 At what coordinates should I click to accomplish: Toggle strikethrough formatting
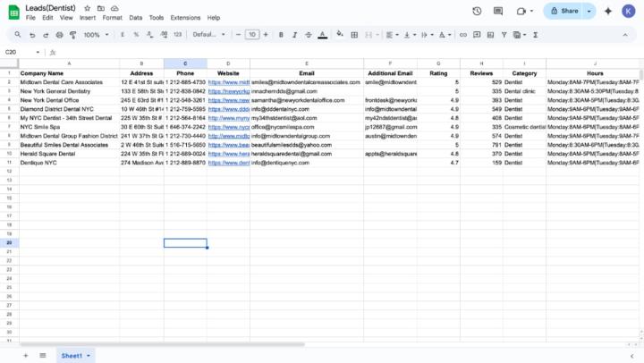coord(309,35)
